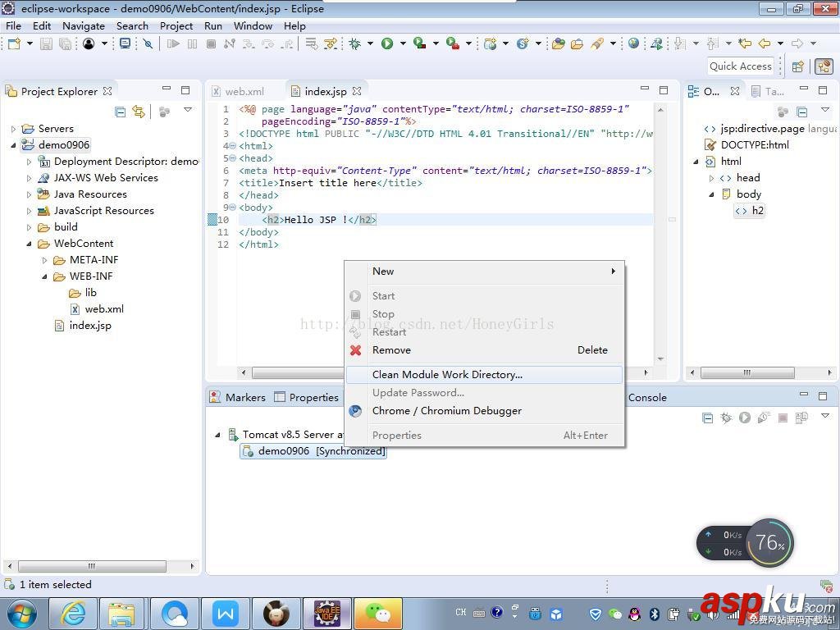The image size is (840, 630).
Task: Click the Quick Access search field
Action: point(741,66)
